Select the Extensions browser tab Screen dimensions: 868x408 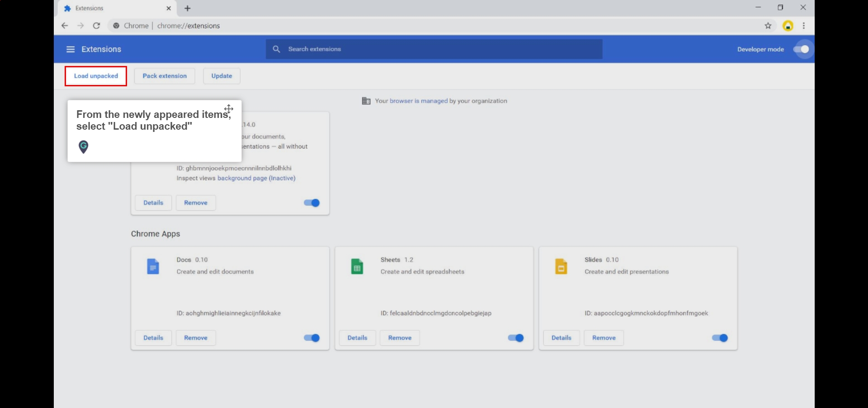(x=118, y=8)
